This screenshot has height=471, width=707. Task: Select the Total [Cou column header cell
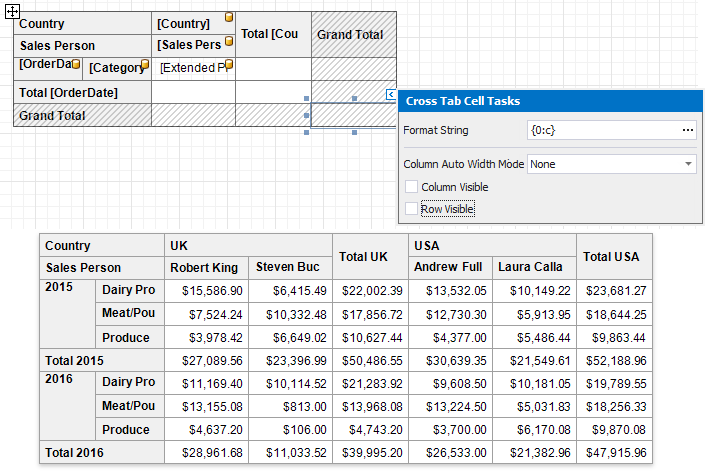point(272,35)
